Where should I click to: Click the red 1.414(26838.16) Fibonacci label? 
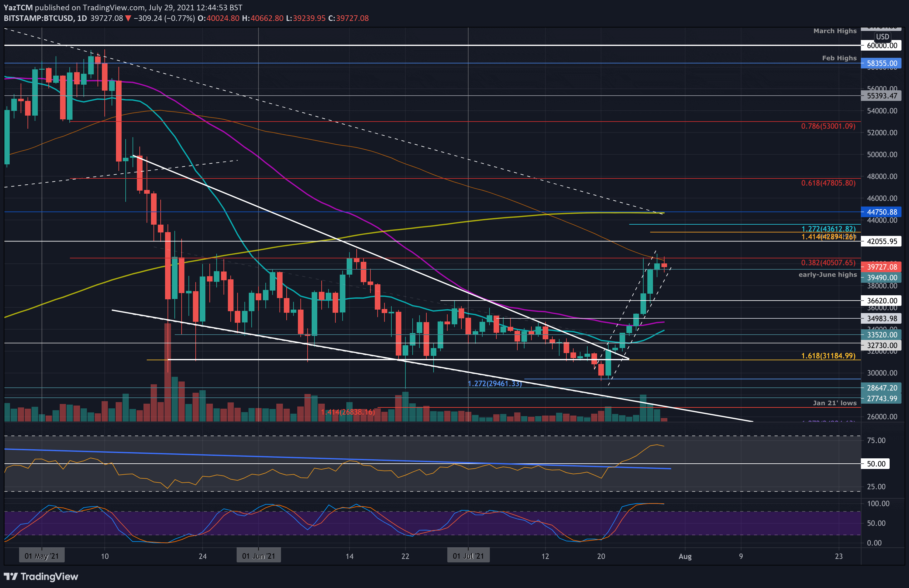pyautogui.click(x=348, y=412)
